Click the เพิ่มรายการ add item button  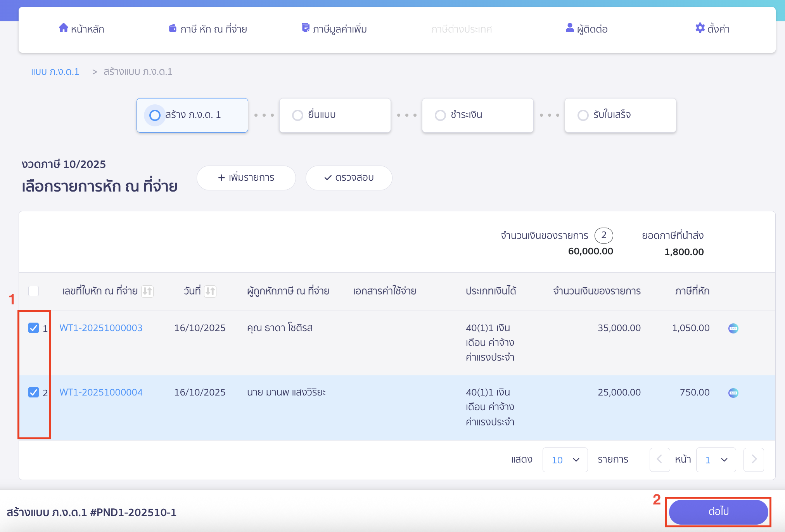coord(246,178)
